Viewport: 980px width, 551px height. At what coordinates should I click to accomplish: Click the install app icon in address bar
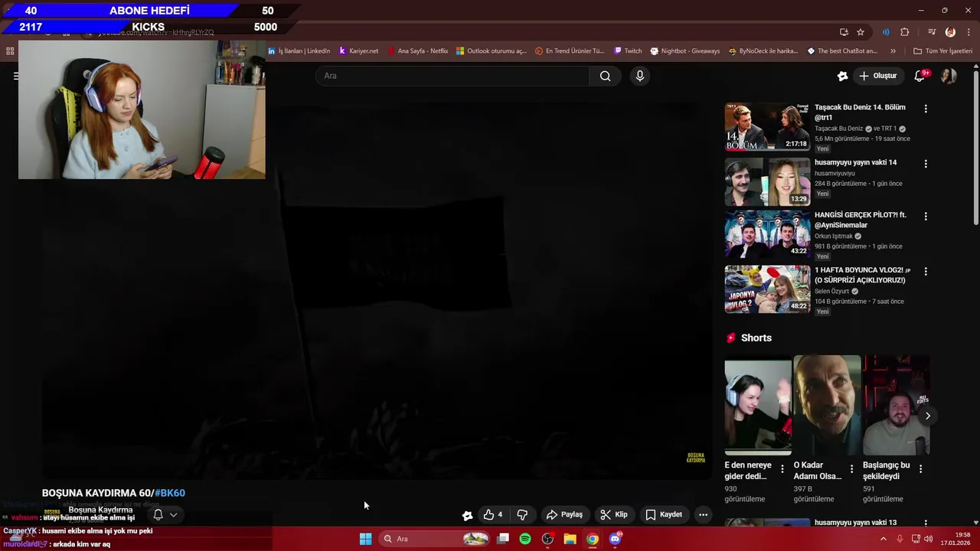click(844, 32)
